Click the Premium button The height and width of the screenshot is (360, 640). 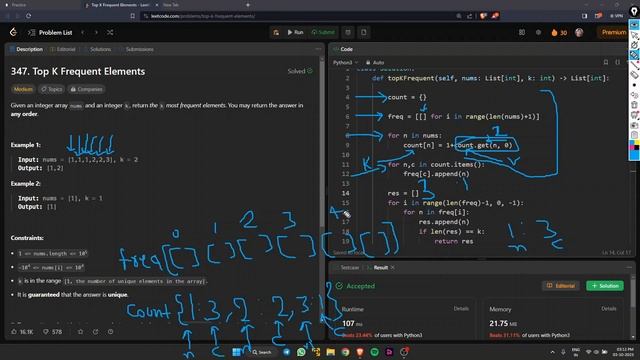coord(613,32)
